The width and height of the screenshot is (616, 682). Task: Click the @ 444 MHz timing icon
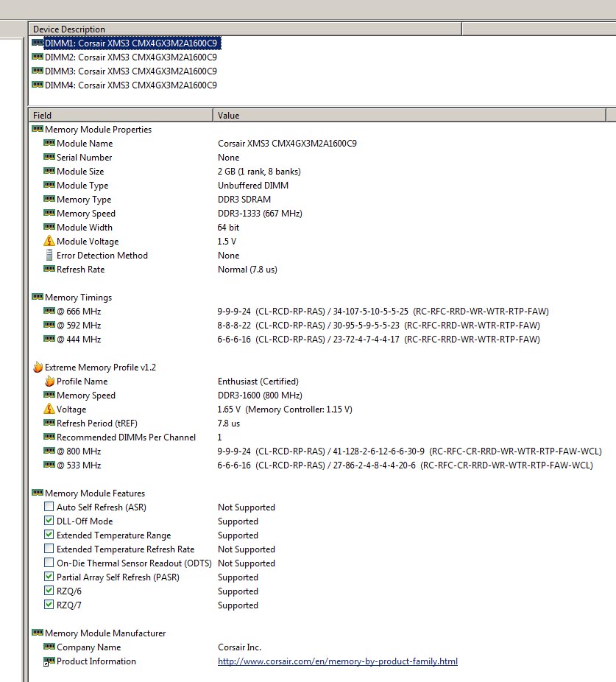point(49,338)
